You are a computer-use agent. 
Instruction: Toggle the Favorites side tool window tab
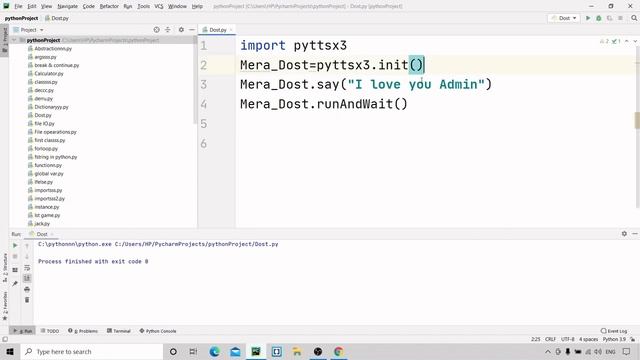click(4, 306)
